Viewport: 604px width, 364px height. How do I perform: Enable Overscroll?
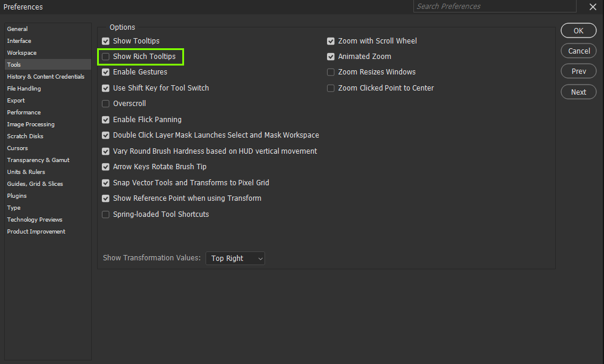(105, 104)
